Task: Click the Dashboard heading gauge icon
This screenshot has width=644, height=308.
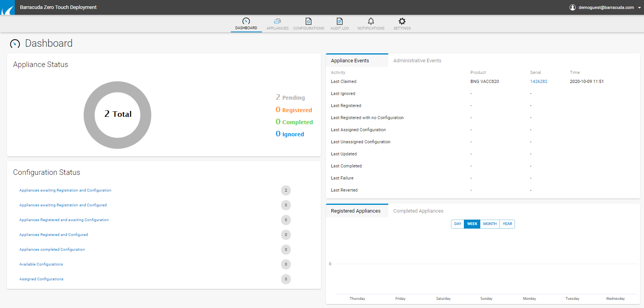Action: [15, 44]
